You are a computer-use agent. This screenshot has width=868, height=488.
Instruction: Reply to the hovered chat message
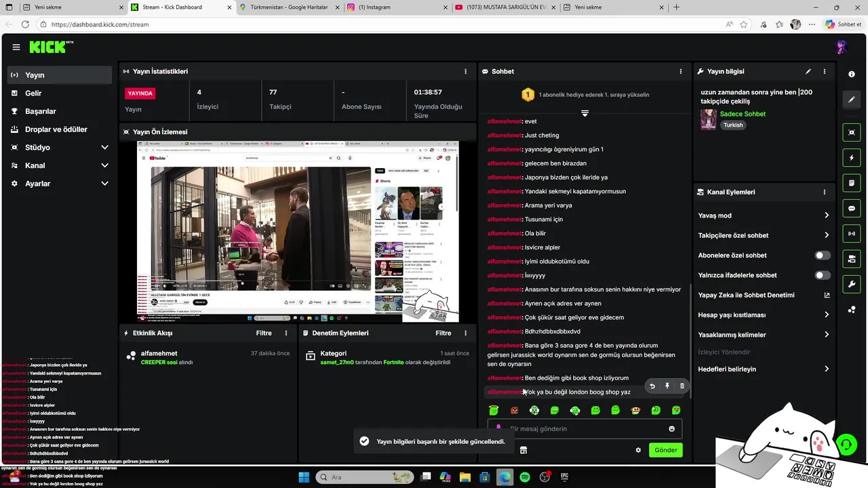tap(652, 386)
